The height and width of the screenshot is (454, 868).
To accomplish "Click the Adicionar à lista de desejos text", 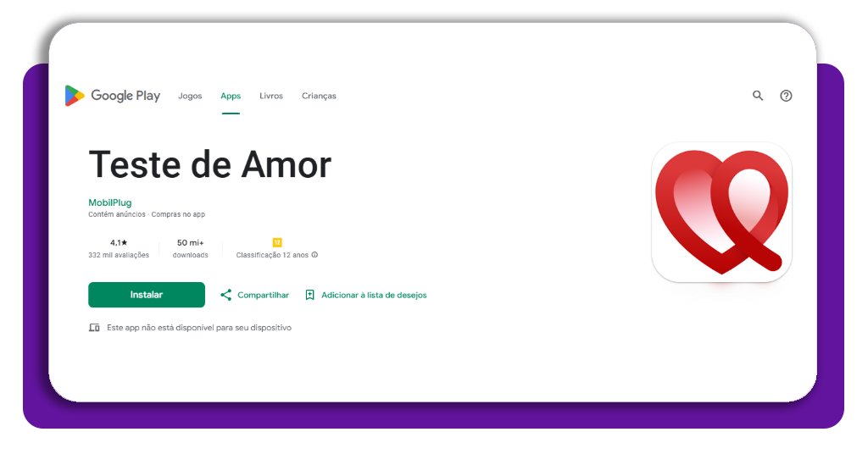I will (374, 296).
